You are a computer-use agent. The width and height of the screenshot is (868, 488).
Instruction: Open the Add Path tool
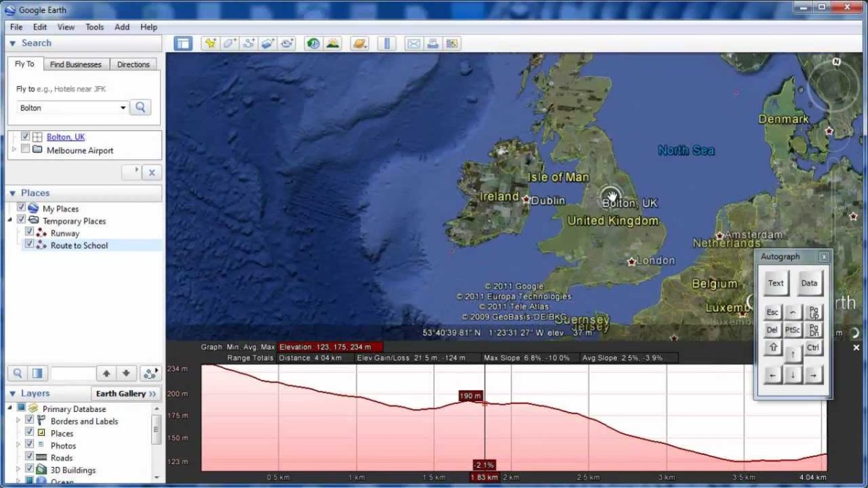click(249, 43)
